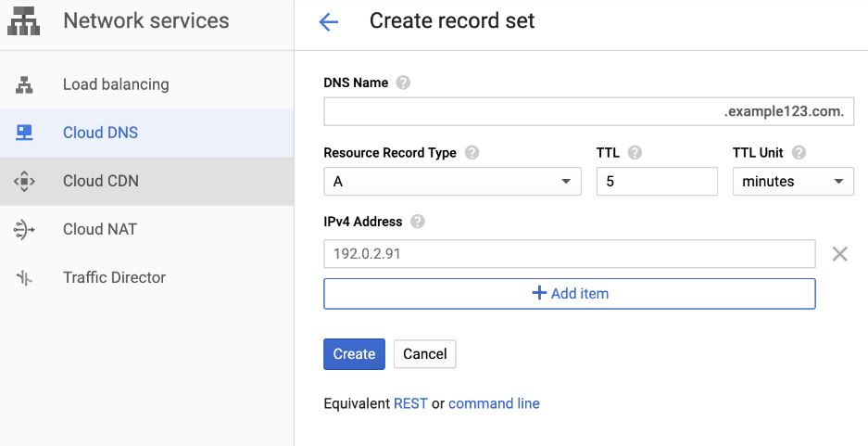
Task: Click the TTL value field
Action: [x=657, y=181]
